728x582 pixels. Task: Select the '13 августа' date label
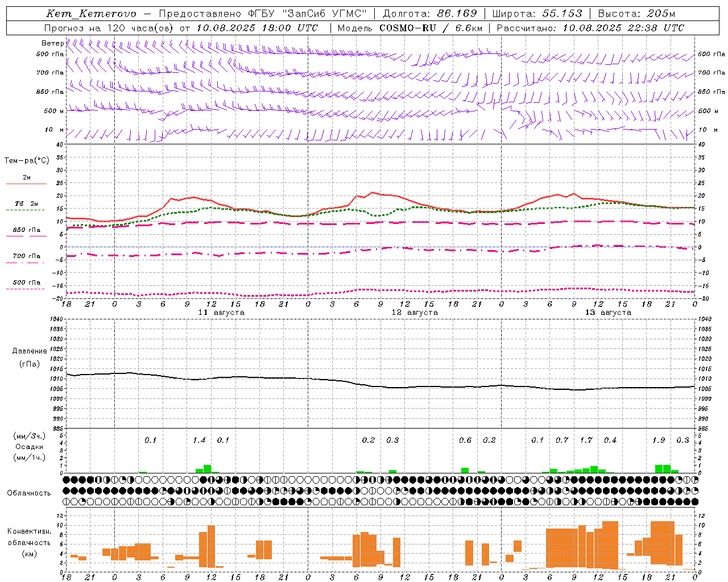608,313
